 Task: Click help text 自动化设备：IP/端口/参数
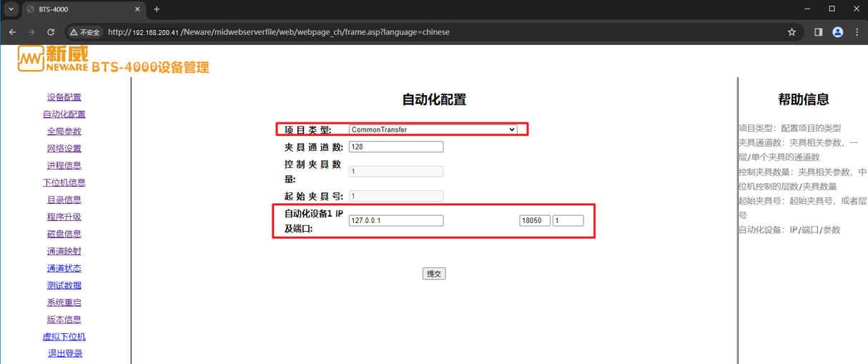789,230
